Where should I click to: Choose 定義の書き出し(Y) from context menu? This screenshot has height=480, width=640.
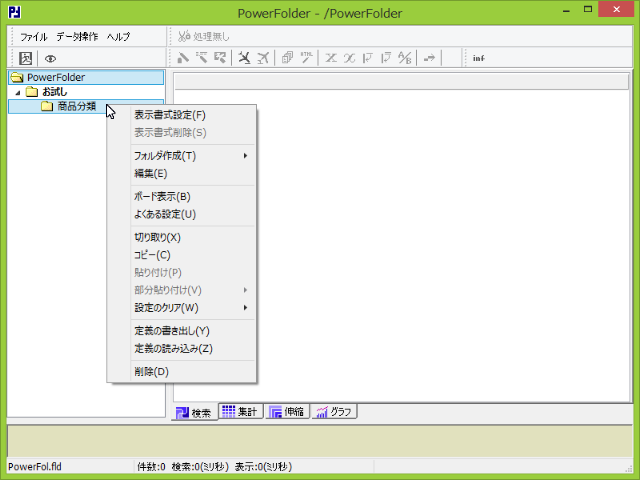(x=182, y=331)
